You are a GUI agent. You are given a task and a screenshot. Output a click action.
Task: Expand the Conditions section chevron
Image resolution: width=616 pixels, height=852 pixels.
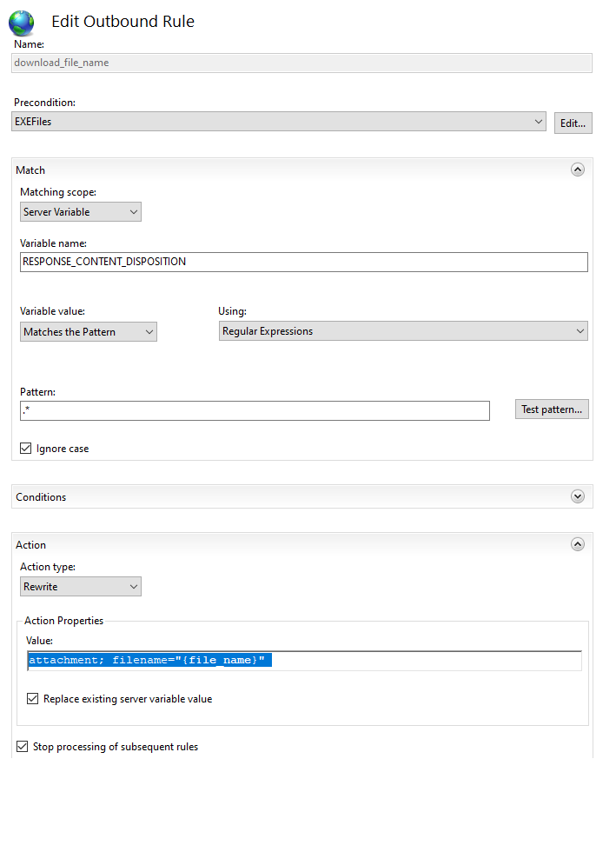578,496
